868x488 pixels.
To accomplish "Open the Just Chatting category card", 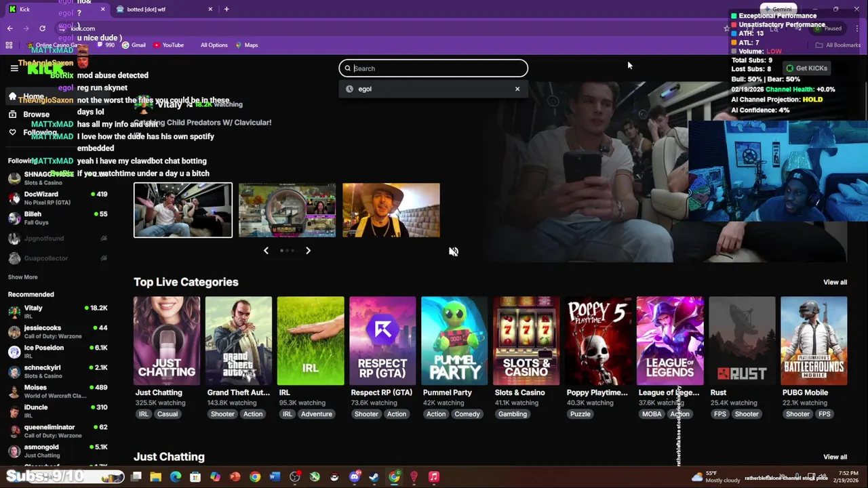I will tap(167, 341).
